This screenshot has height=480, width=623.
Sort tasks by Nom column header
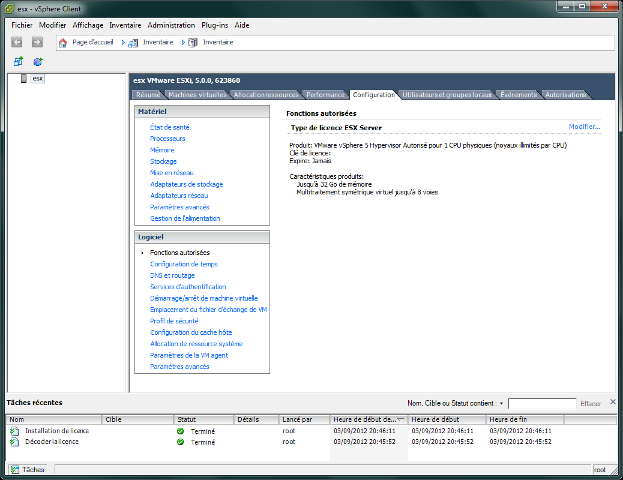click(x=54, y=420)
